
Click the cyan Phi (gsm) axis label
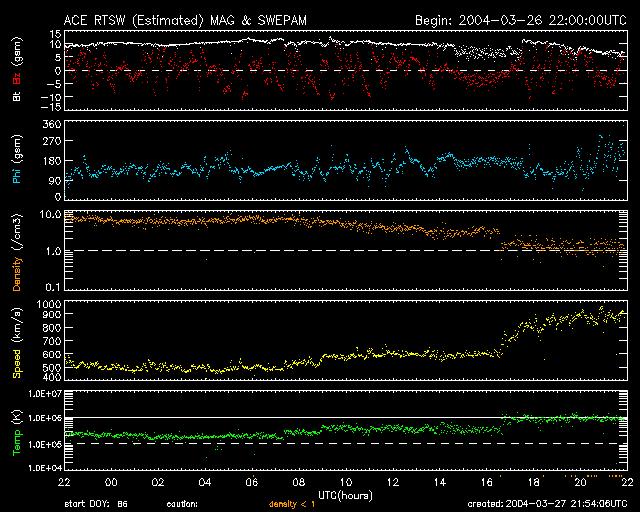[x=17, y=160]
